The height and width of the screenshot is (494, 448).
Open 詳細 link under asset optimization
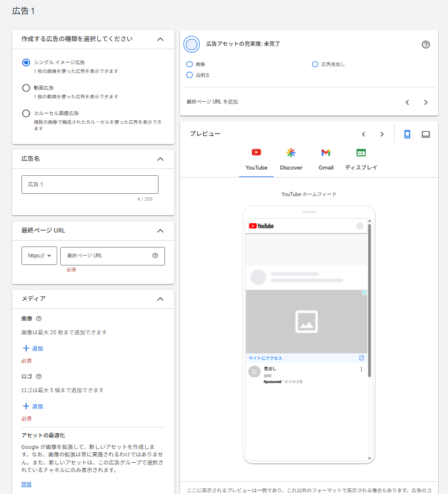26,484
